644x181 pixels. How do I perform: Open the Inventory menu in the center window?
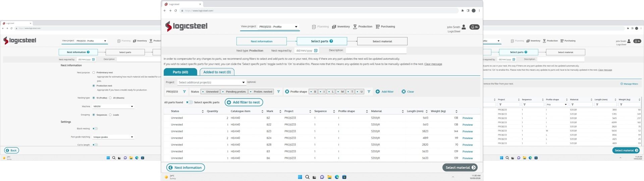click(x=341, y=26)
